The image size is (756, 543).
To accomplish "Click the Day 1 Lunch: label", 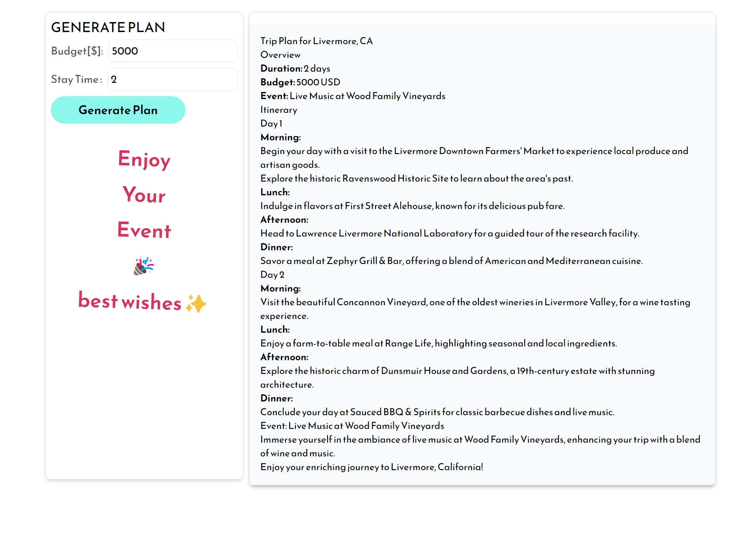I will (275, 192).
